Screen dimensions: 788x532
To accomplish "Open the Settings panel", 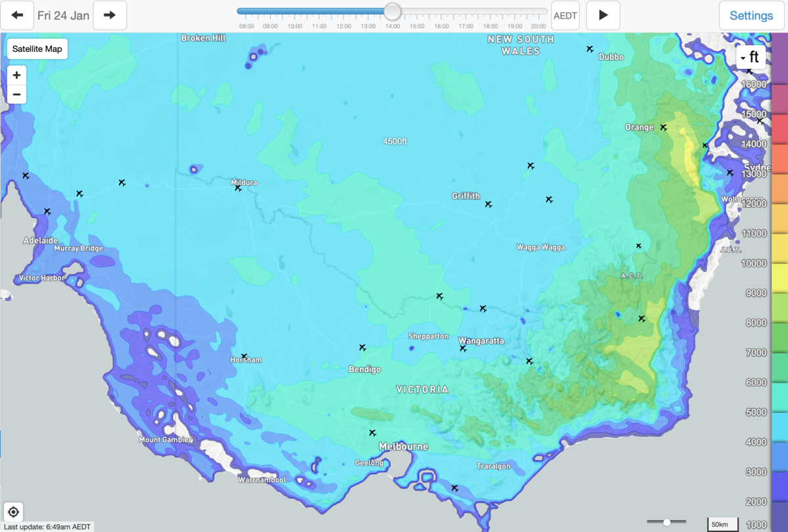I will (x=751, y=15).
